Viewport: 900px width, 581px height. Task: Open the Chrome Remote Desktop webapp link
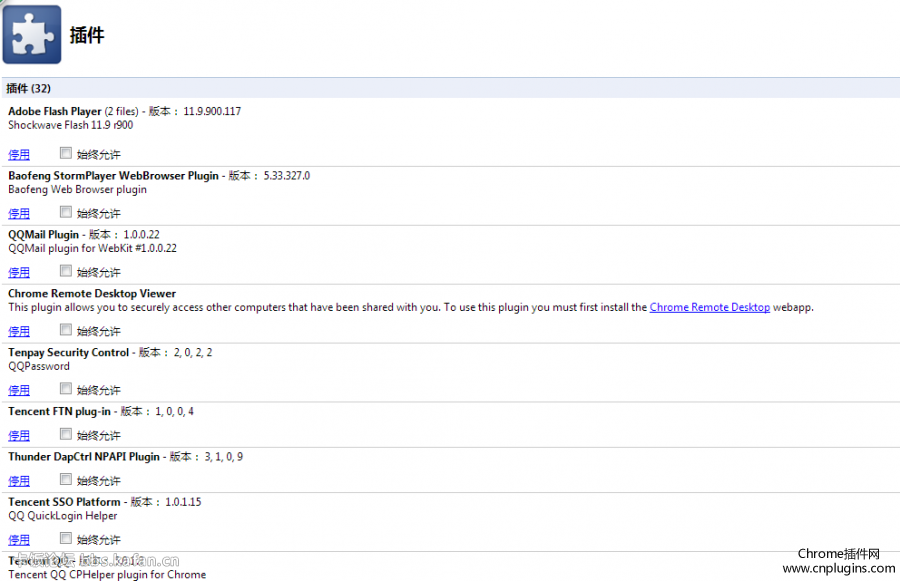coord(709,307)
